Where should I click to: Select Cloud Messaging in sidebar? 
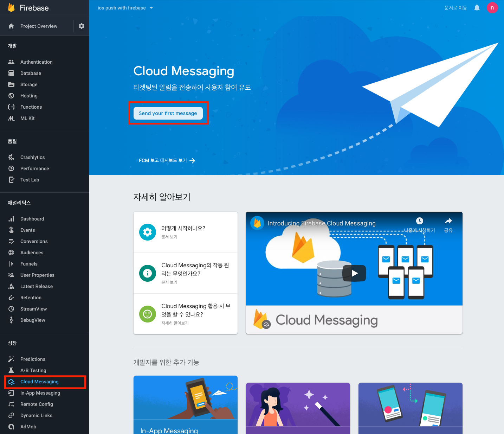[45, 382]
